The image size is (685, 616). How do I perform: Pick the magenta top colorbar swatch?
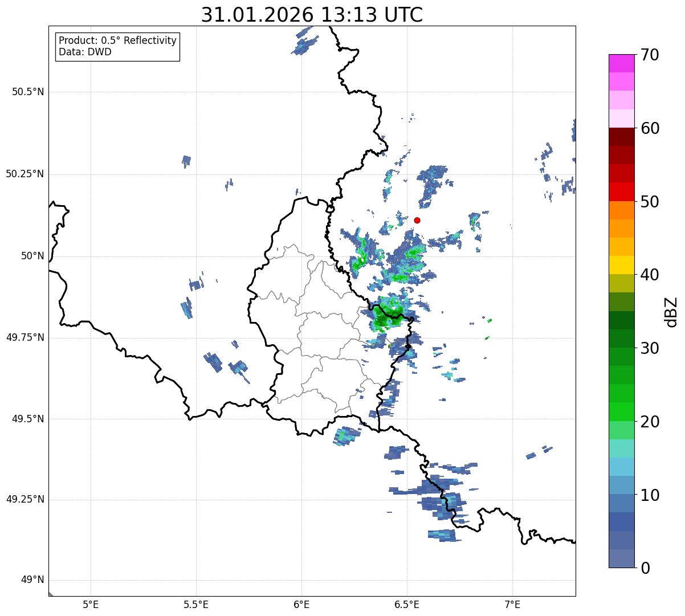(x=621, y=63)
